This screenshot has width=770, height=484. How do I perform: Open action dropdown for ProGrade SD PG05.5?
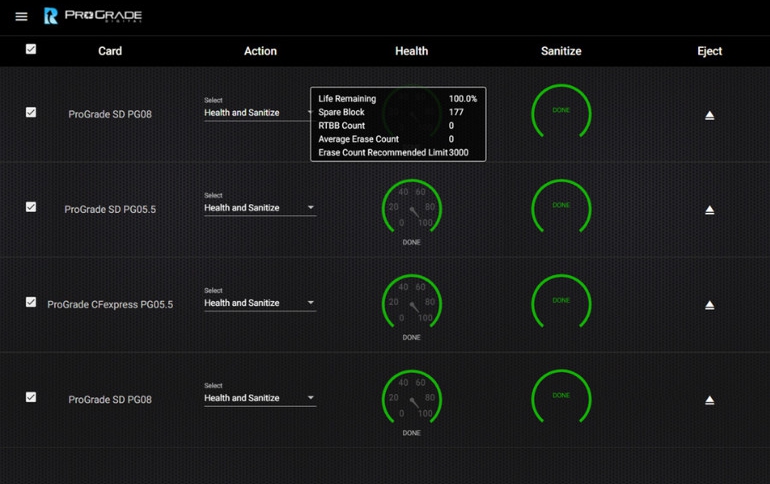[260, 208]
